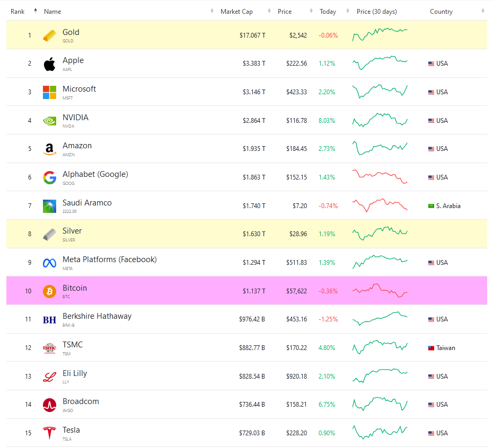Sort by Market Cap column header
Viewport: 493px width, 448px height.
(236, 12)
